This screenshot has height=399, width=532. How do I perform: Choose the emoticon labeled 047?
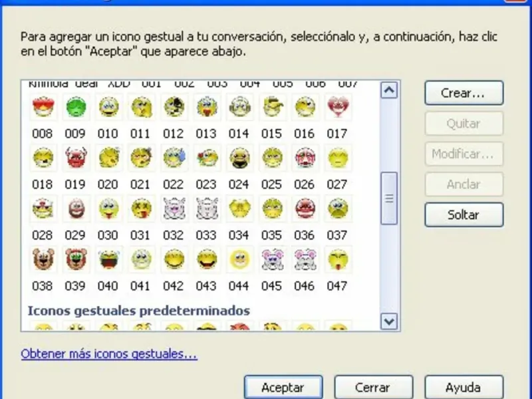click(x=338, y=259)
